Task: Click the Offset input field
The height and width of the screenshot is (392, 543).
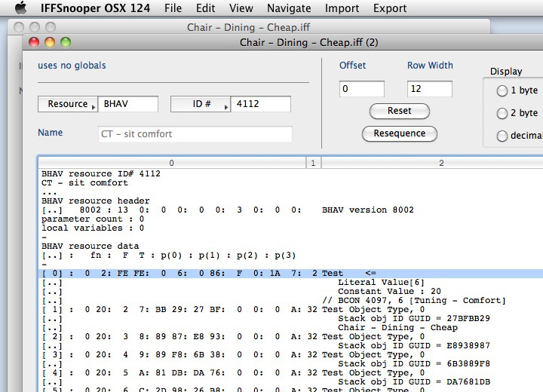Action: coord(361,89)
